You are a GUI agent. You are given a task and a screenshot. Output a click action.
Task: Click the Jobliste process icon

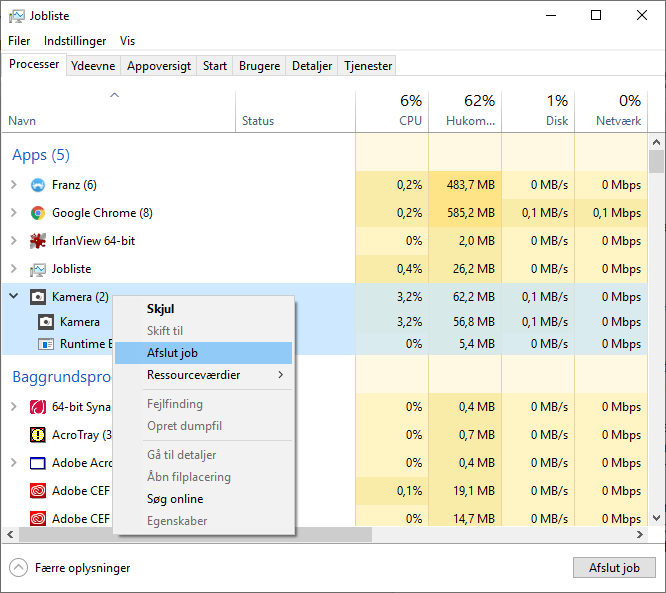38,269
